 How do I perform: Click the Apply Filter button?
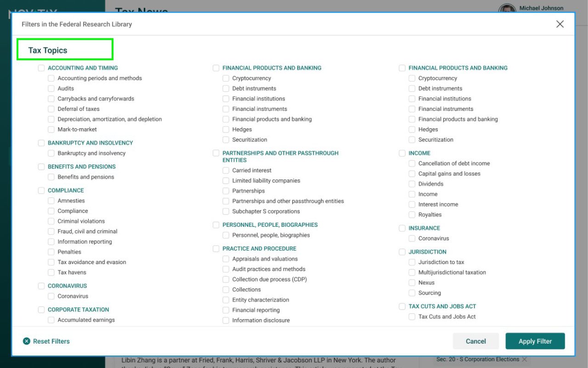[535, 341]
